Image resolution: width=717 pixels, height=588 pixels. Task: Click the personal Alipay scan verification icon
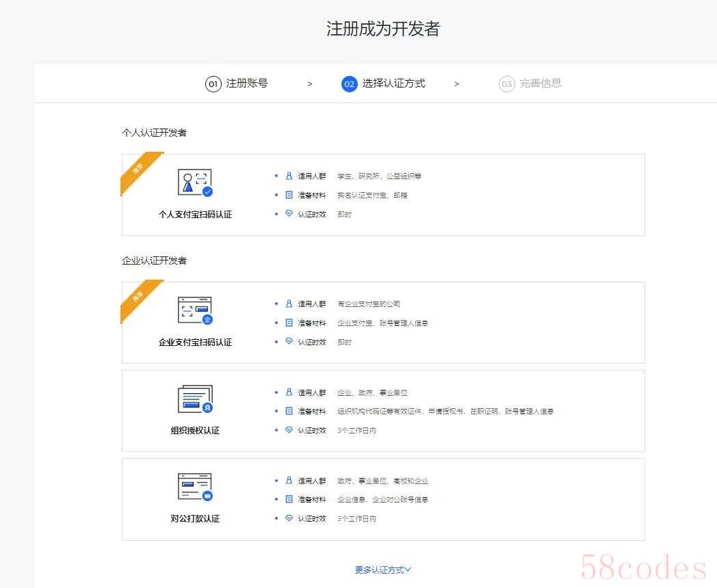pos(195,183)
